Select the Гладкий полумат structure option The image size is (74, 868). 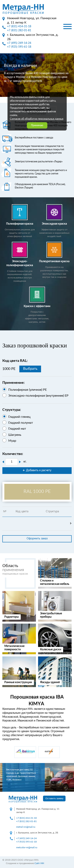click(x=4, y=422)
